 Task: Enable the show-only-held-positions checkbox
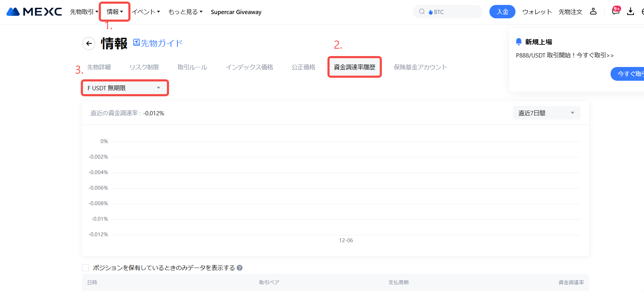coord(85,268)
